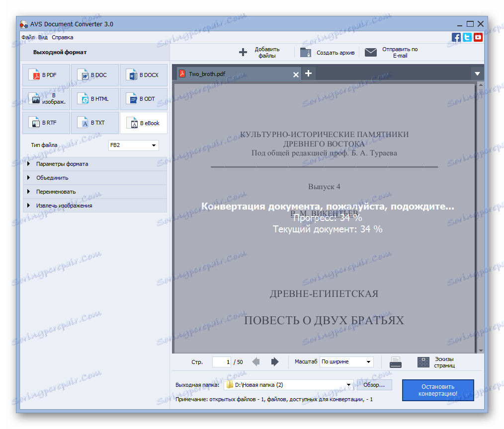
Task: Stop the conversion with blue button
Action: 438,390
